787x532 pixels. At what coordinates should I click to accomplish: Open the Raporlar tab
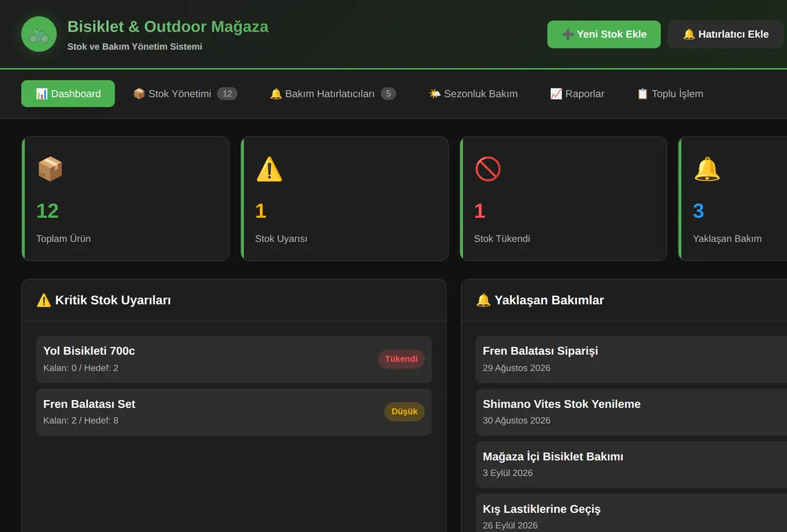tap(577, 94)
